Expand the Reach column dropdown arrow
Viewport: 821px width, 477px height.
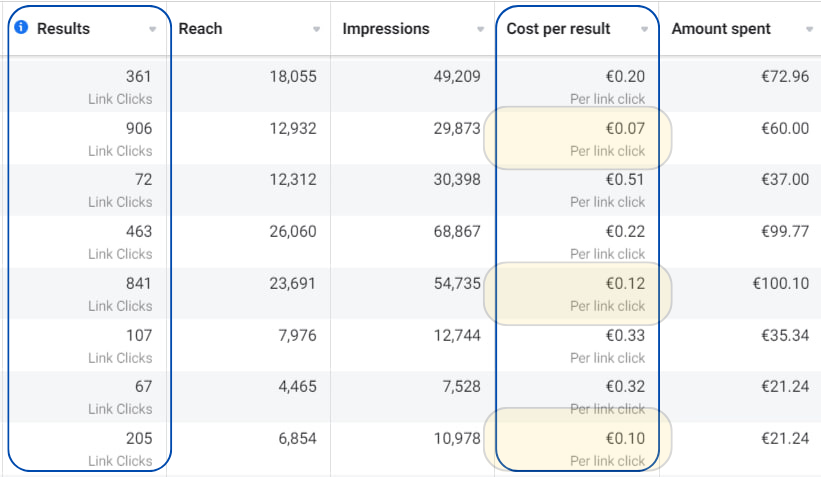click(316, 29)
